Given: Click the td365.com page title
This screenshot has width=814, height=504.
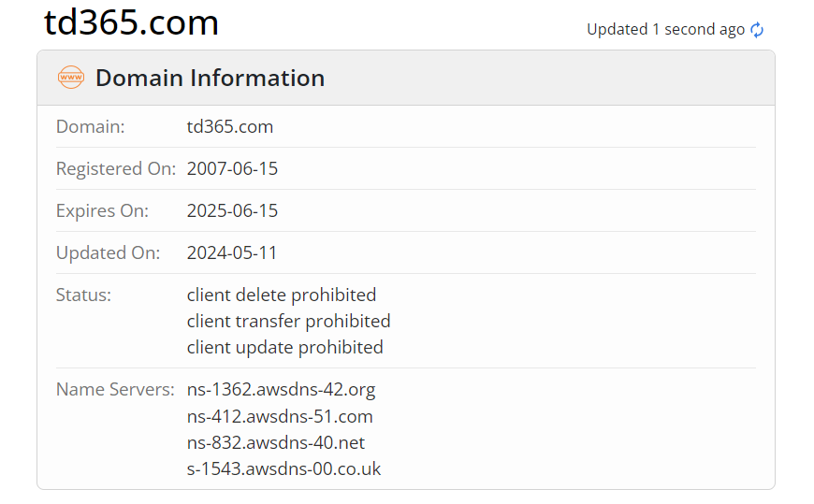Looking at the screenshot, I should point(131,22).
